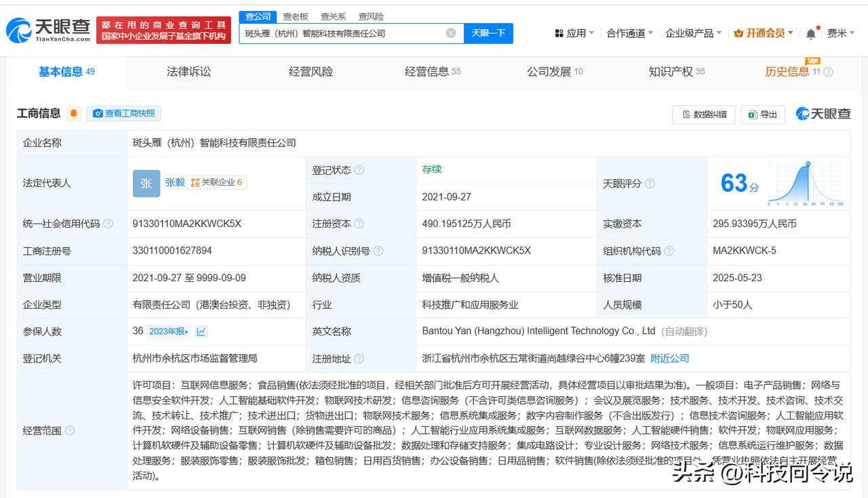Open 附近公司 nearby companies link
Screen dimensions: 868x498
click(669, 358)
